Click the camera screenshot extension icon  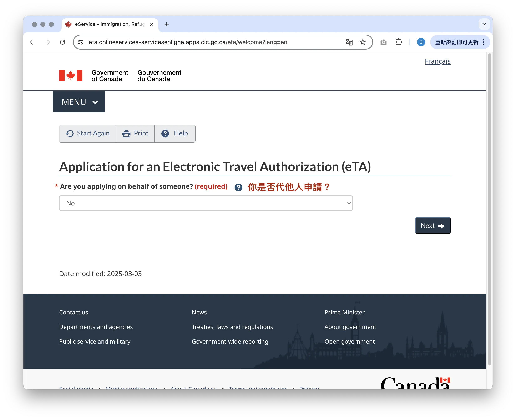[x=384, y=42]
